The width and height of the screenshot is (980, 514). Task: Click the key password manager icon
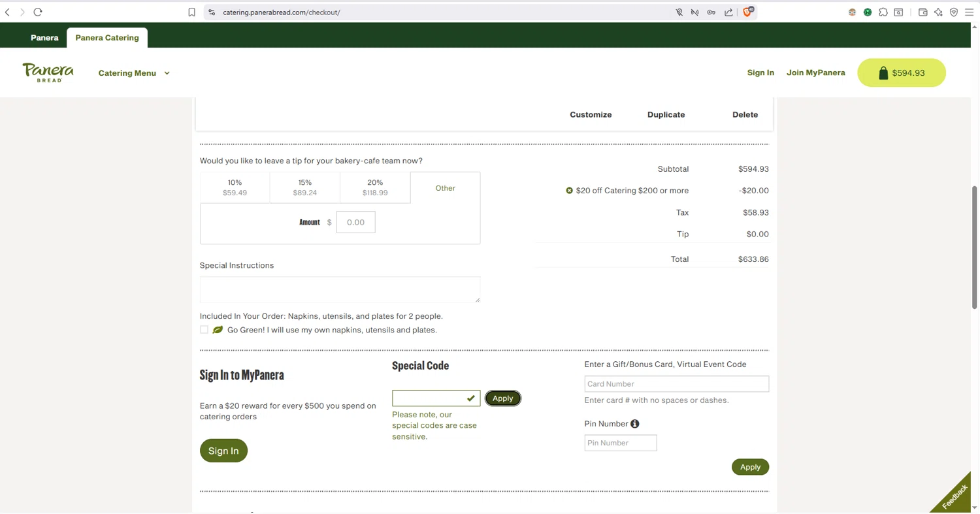711,12
